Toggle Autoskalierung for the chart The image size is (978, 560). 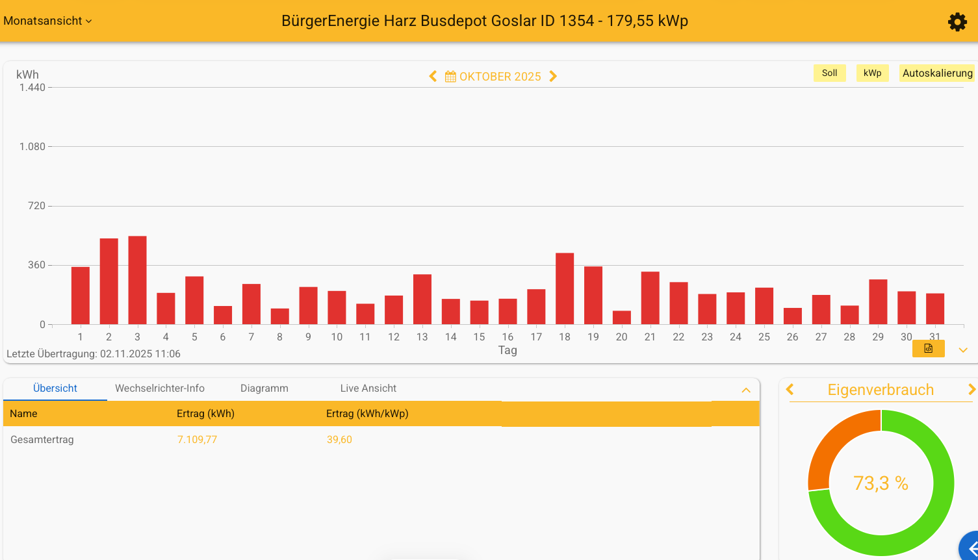coord(937,73)
